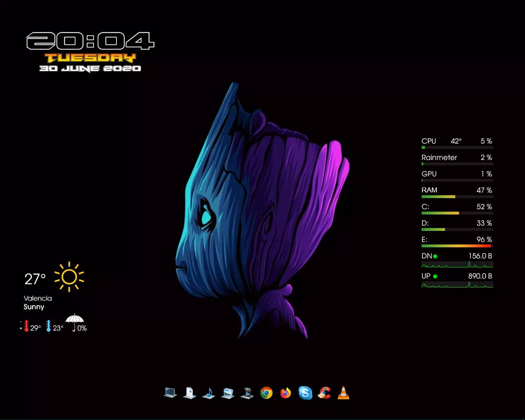Click the 23° low temperature value
Viewport: 525px width, 420px height.
(58, 328)
